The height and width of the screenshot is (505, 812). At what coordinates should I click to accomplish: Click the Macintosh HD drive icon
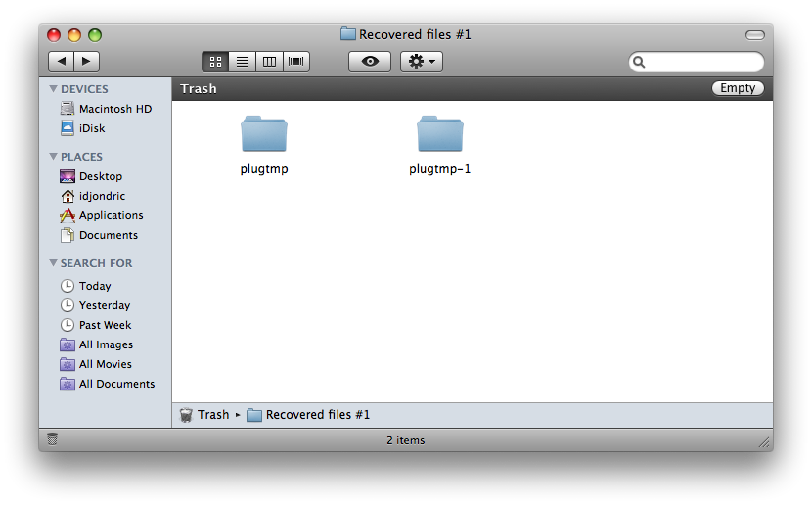(68, 109)
